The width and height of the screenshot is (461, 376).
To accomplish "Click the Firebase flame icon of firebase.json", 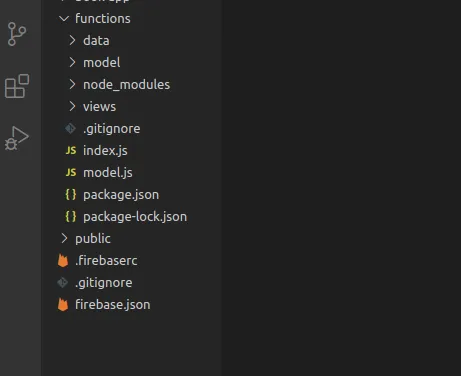I will point(63,304).
